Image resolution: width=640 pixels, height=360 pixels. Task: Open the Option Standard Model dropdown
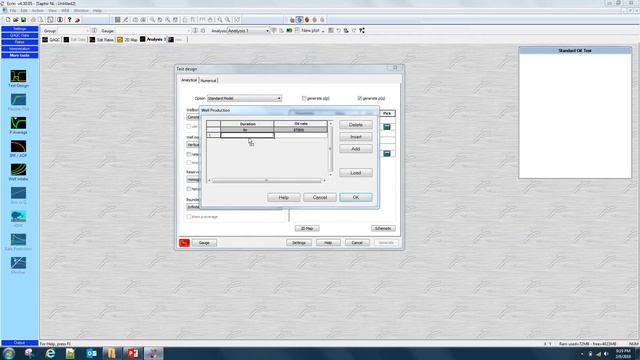pos(244,98)
